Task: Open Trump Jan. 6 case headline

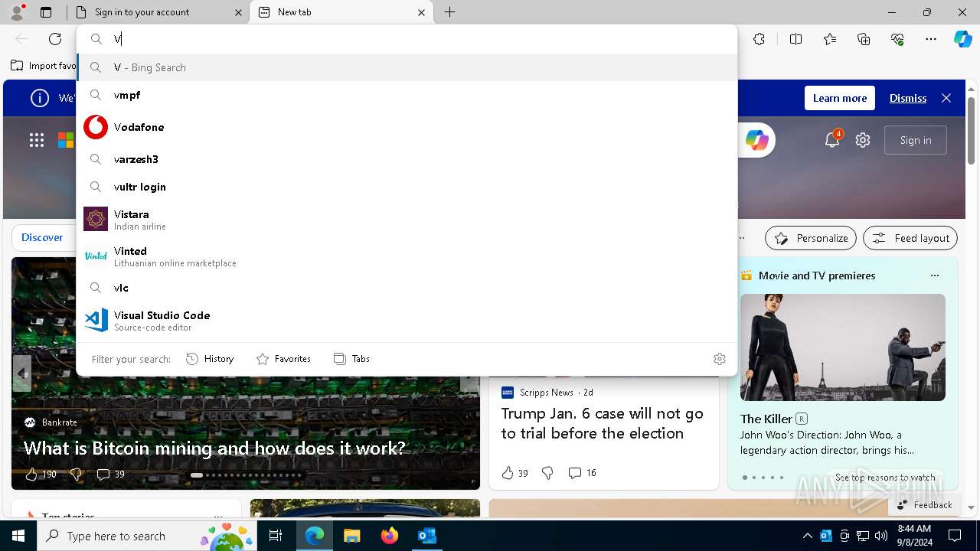Action: (602, 423)
